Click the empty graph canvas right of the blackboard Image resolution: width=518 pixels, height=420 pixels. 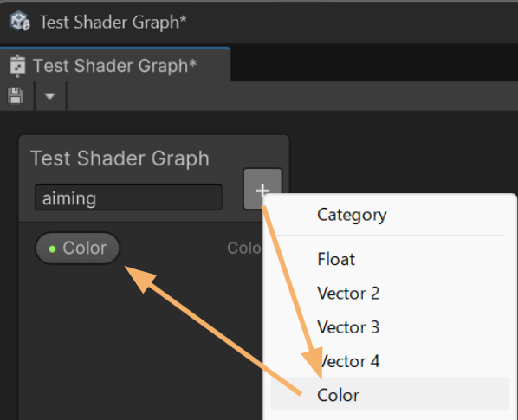coord(397,152)
